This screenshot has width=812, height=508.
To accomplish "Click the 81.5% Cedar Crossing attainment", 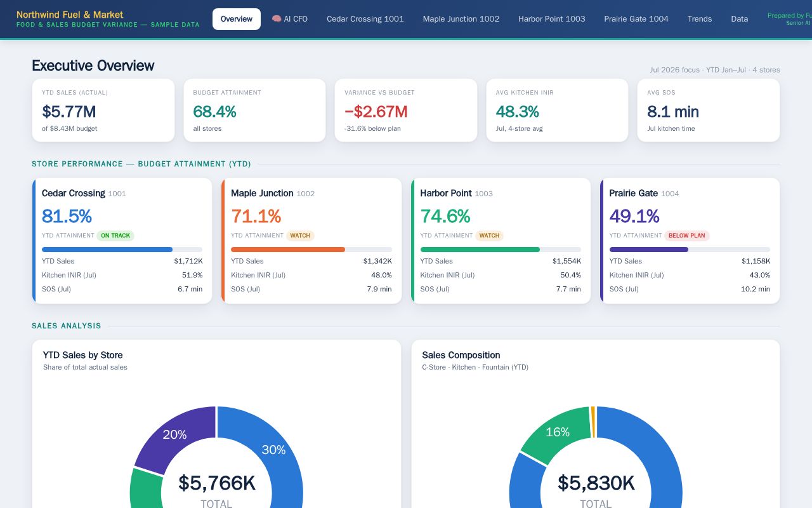I will 67,217.
